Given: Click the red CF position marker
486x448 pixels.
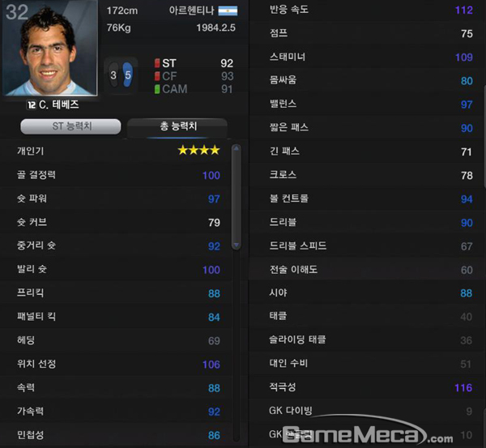Looking at the screenshot, I should click(x=157, y=76).
